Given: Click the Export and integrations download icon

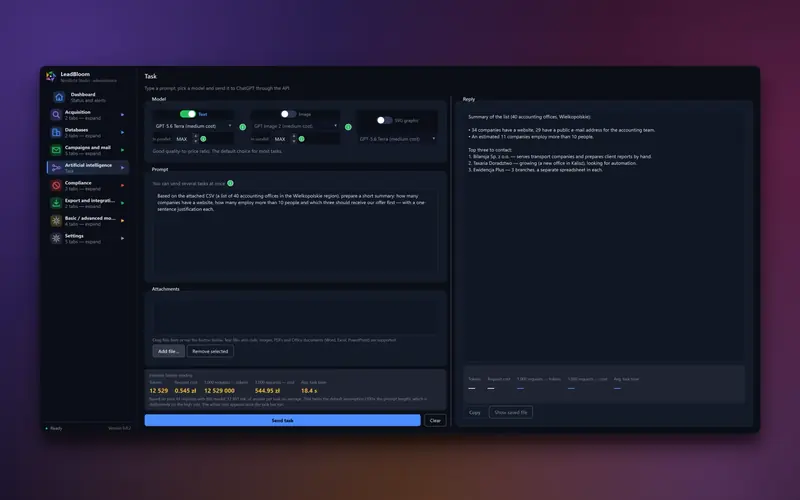Looking at the screenshot, I should pyautogui.click(x=56, y=203).
